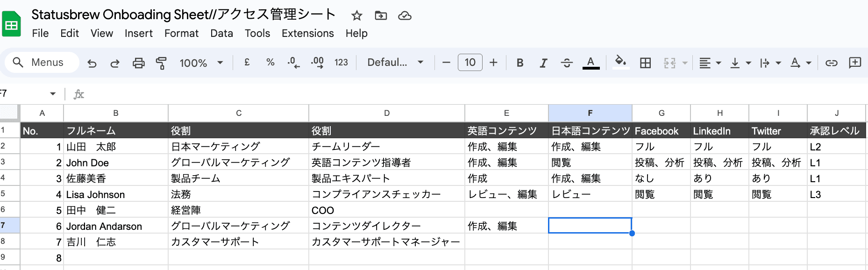Toggle bold formatting
Screen dimensions: 868x270
pos(519,63)
